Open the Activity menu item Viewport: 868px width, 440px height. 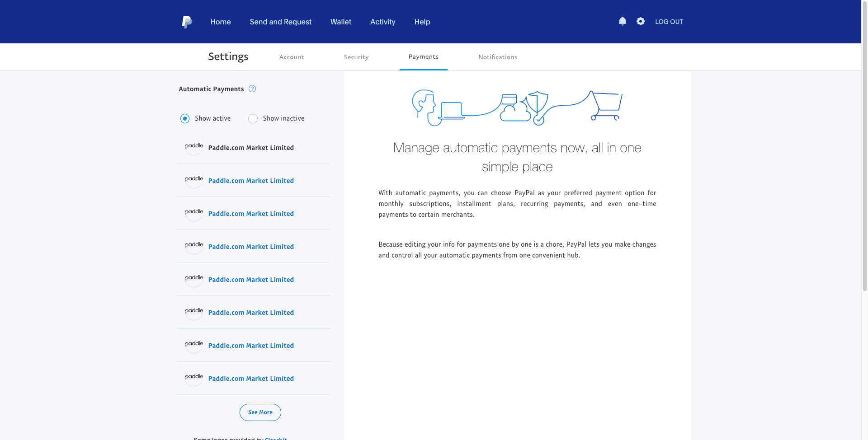tap(382, 22)
